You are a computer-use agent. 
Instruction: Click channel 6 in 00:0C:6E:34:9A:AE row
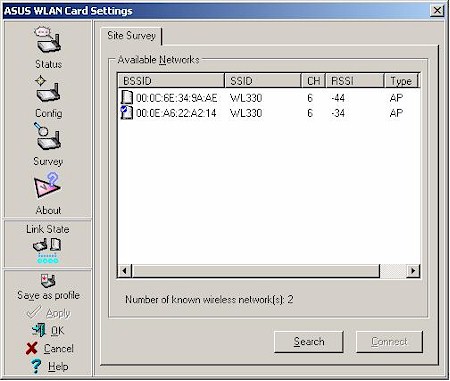[310, 98]
